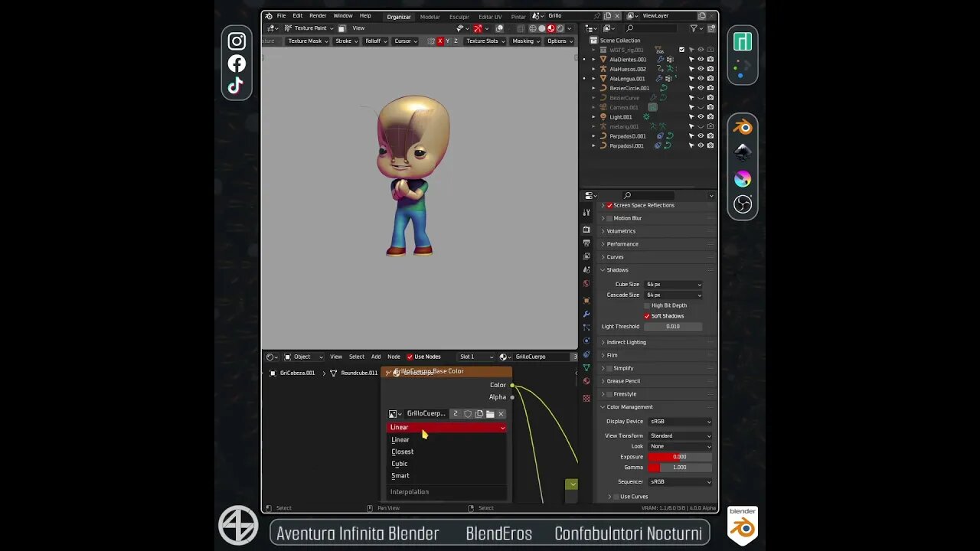Select solid viewport shading
Image resolution: width=980 pixels, height=551 pixels.
point(541,28)
